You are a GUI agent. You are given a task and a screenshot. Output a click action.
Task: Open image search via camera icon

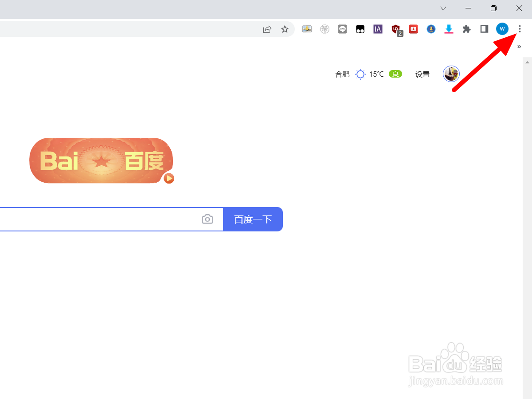(207, 219)
